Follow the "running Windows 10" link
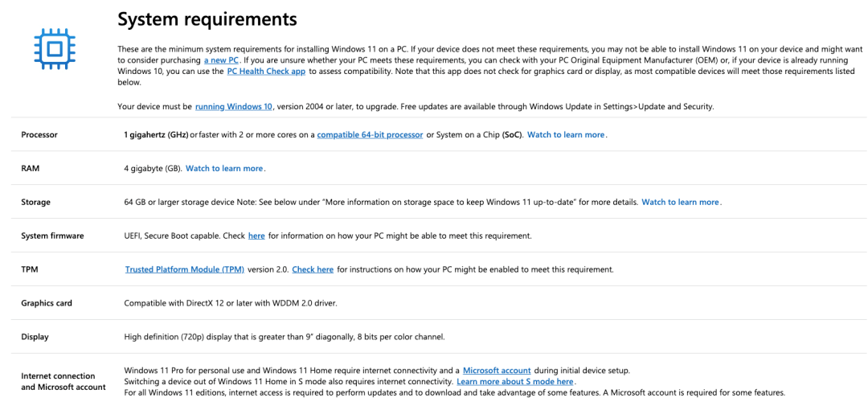 coord(234,107)
